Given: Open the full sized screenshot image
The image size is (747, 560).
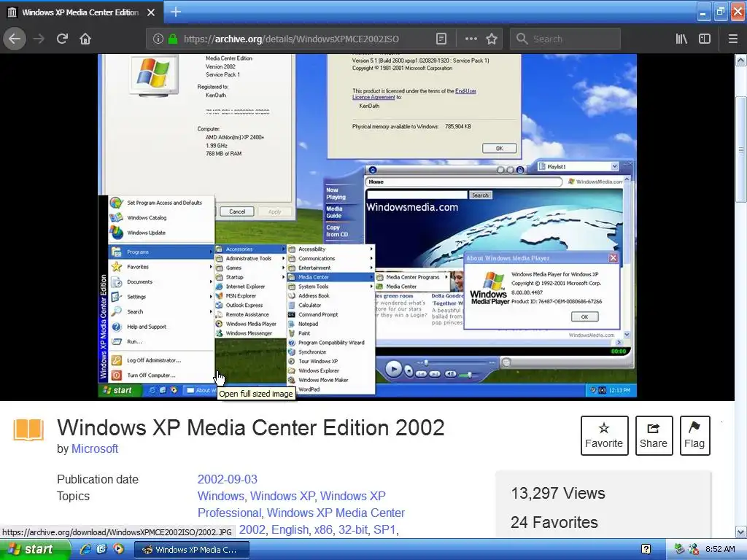Looking at the screenshot, I should coord(368,225).
